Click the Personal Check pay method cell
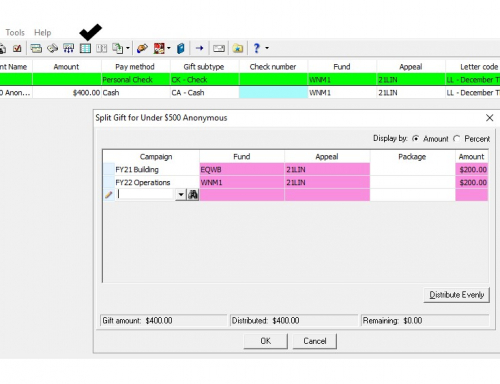Screen dimensions: 500x384 coord(136,80)
